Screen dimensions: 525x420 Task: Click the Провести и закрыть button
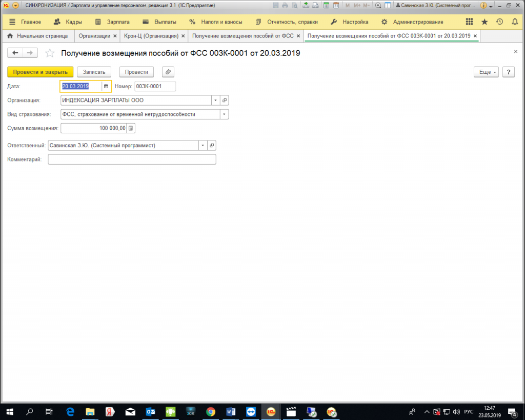click(x=41, y=72)
